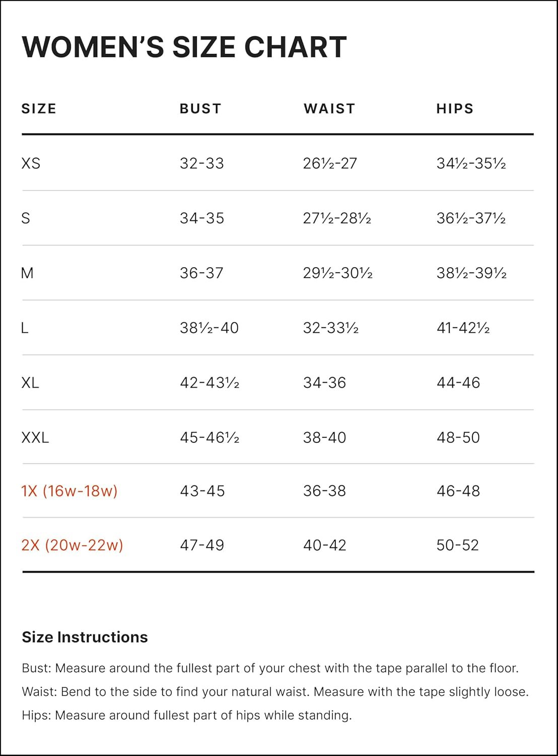
Task: Select the XXL size row label
Action: 35,437
